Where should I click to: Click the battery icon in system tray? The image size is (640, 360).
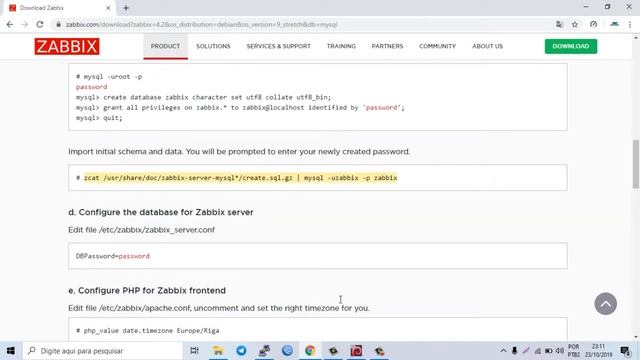pyautogui.click(x=549, y=351)
